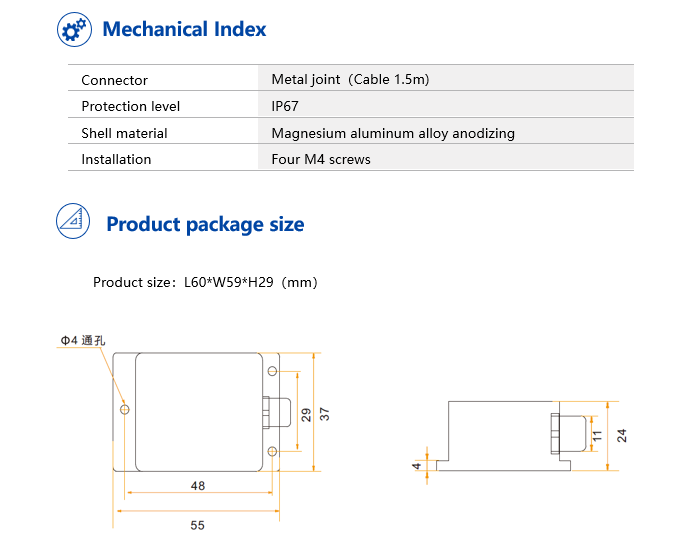Select the Installation row label
The image size is (694, 551).
(x=116, y=159)
